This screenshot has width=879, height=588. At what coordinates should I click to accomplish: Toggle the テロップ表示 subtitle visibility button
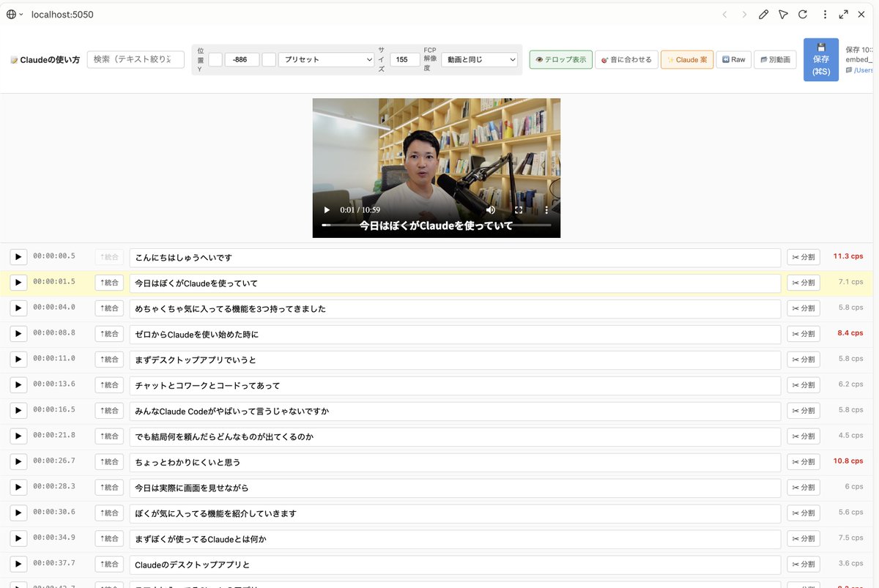(x=561, y=60)
